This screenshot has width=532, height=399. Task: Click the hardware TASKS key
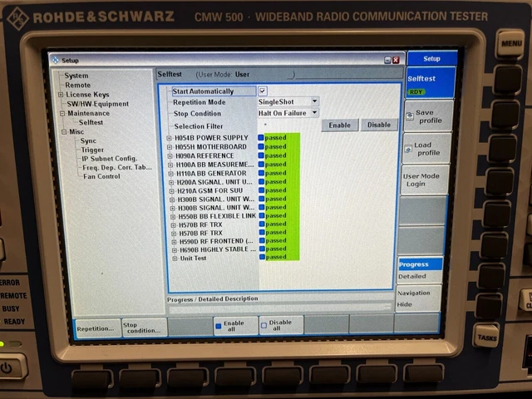[x=487, y=337]
